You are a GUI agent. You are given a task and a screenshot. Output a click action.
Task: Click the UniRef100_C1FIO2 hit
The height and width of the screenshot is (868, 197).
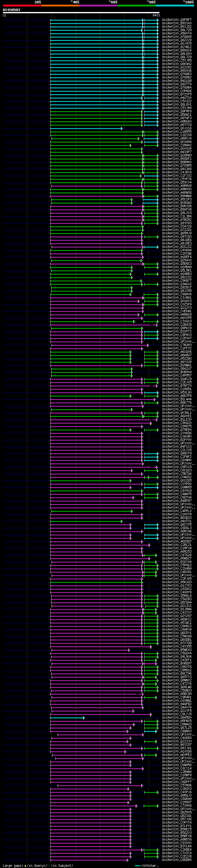(x=177, y=176)
